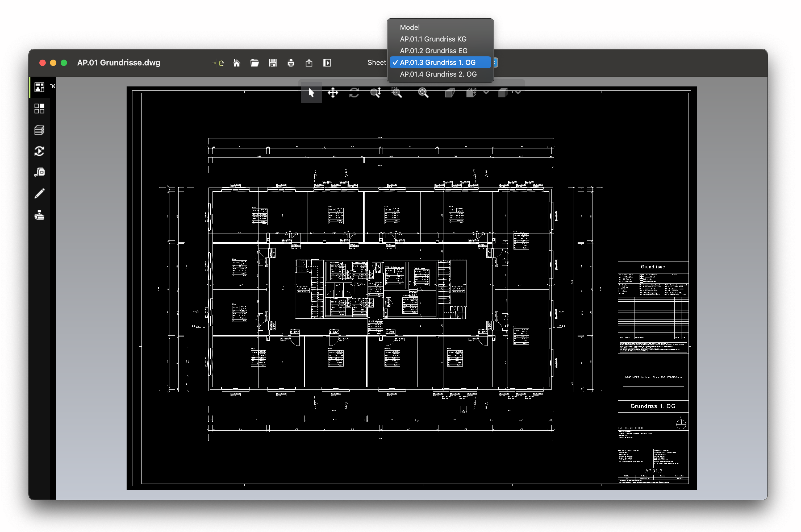Image resolution: width=801 pixels, height=532 pixels.
Task: Select the Markup pencil tool
Action: pyautogui.click(x=39, y=193)
